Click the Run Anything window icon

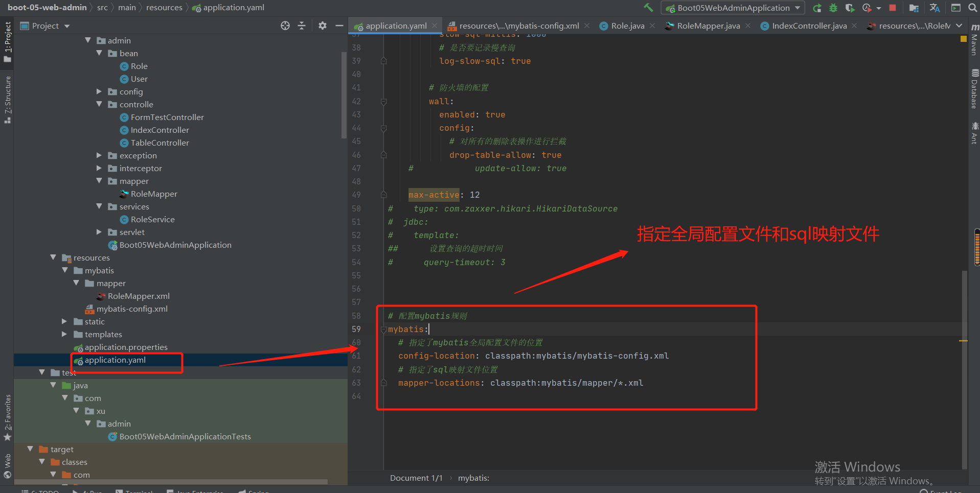(956, 8)
